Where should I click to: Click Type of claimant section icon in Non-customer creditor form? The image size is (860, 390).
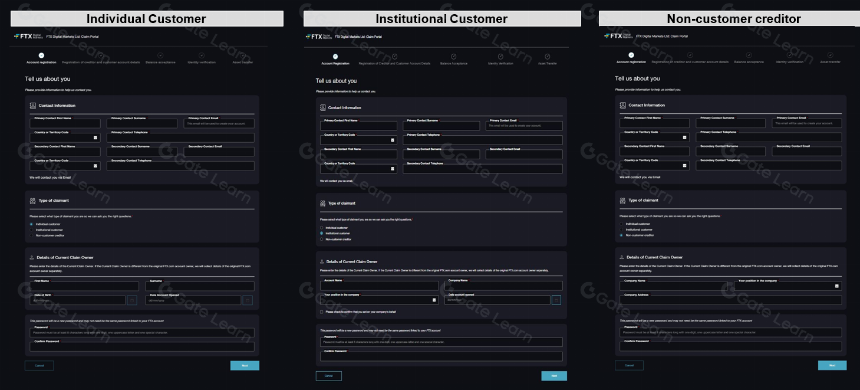point(623,200)
